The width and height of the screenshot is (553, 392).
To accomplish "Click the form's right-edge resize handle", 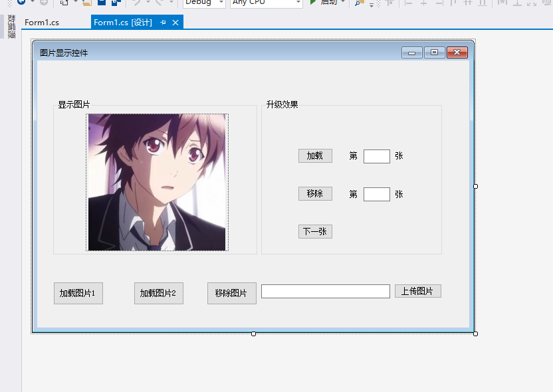I will coord(475,186).
